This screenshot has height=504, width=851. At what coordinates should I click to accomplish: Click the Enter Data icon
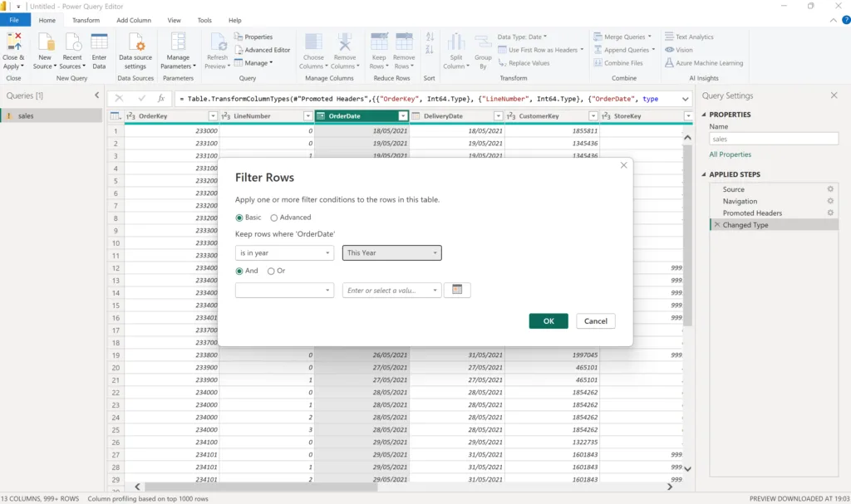coord(100,42)
